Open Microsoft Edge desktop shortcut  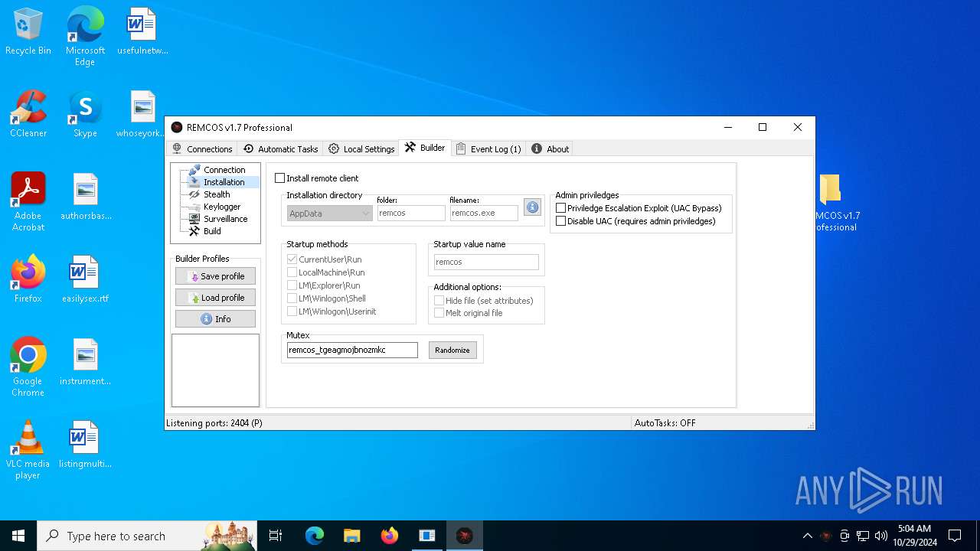[85, 37]
